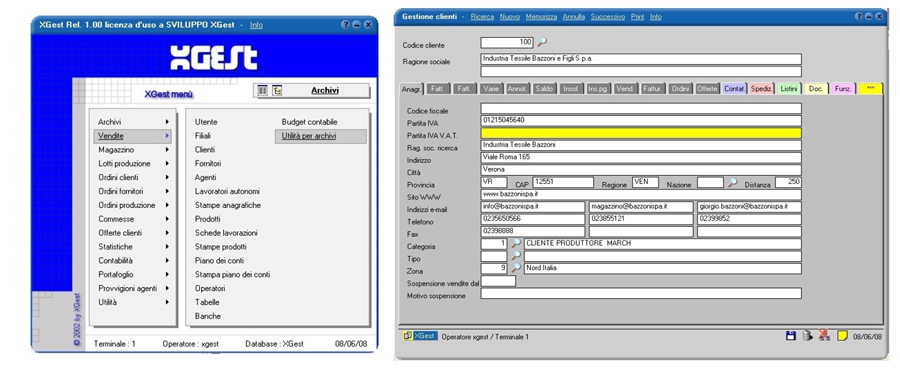
Task: Click the trash bin icon in status bar
Action: (x=807, y=336)
